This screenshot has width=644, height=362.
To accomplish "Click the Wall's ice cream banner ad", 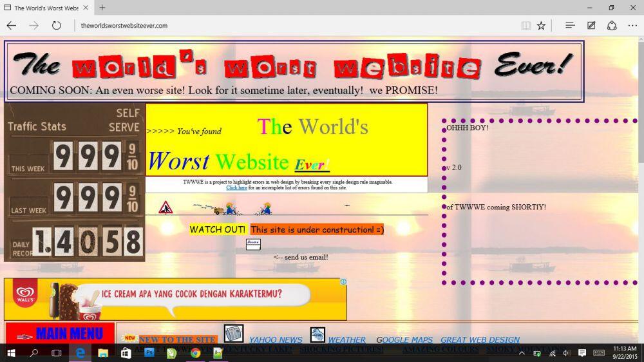I will point(175,299).
